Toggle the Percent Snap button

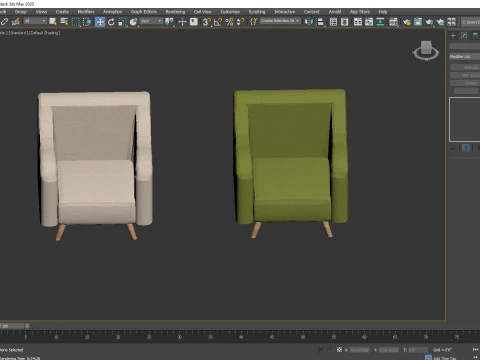tap(229, 22)
